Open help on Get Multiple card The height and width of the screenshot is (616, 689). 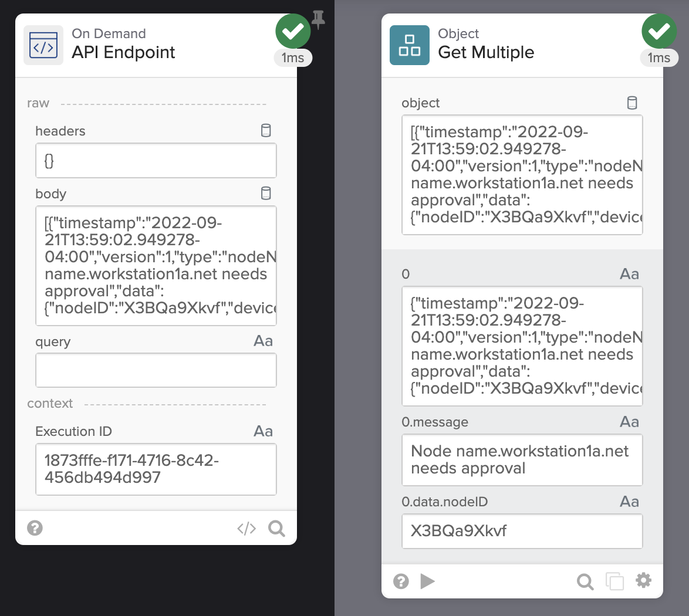(401, 581)
